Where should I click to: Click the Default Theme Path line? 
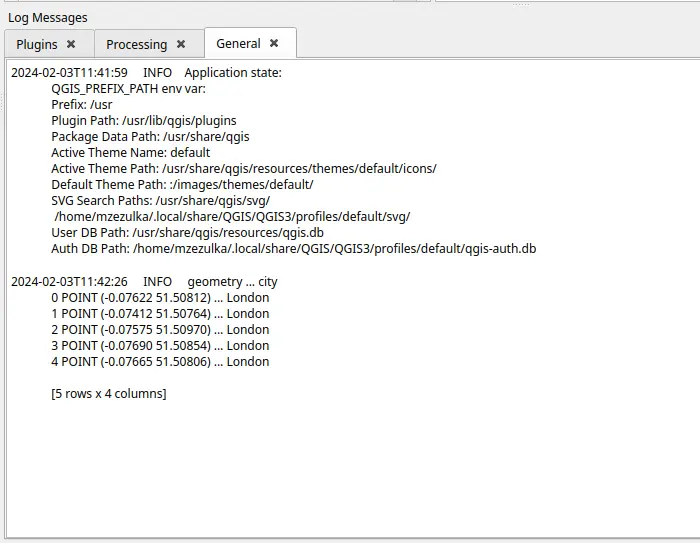pyautogui.click(x=182, y=185)
